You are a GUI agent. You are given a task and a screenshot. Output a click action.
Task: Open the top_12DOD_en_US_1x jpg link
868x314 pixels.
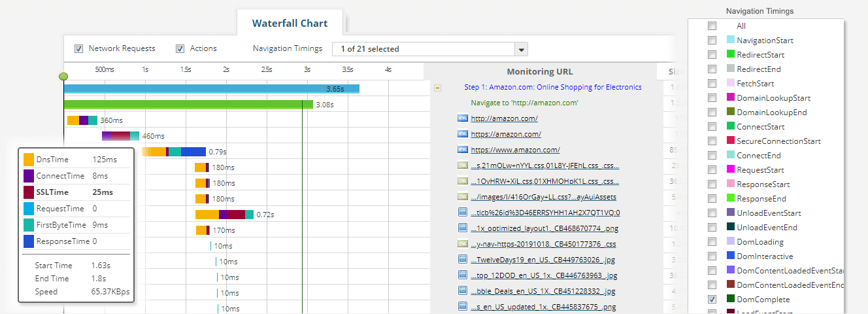click(543, 275)
